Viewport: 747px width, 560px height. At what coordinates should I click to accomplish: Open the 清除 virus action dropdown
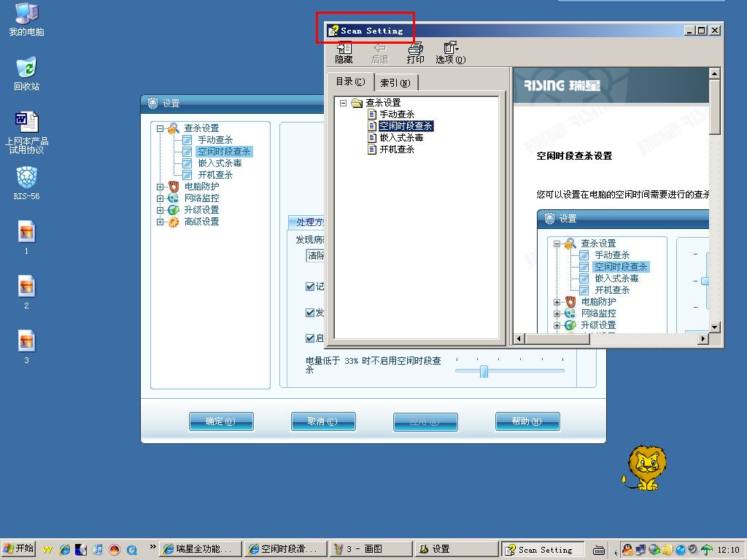click(315, 256)
